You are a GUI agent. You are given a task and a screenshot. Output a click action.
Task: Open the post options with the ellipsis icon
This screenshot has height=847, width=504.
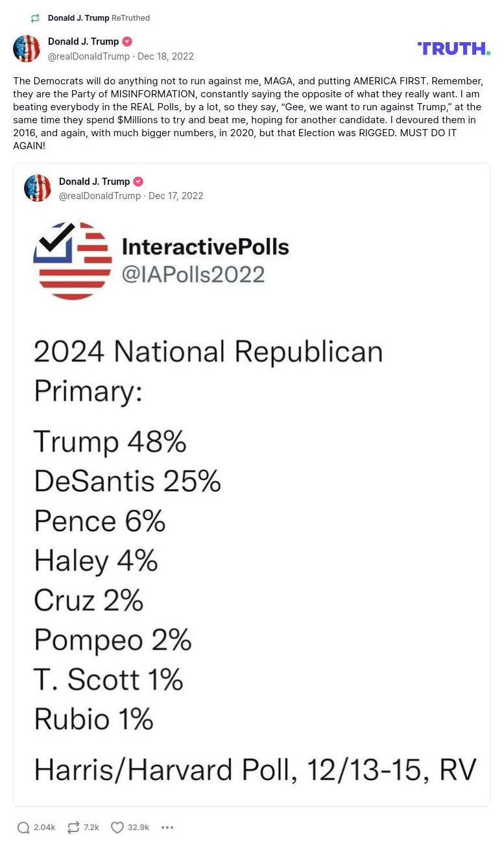tap(167, 828)
